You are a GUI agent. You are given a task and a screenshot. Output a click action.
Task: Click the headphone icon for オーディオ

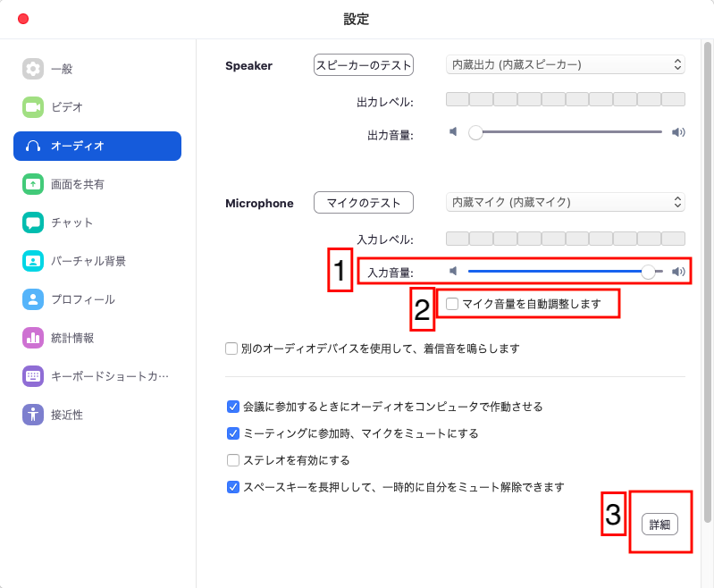[33, 146]
